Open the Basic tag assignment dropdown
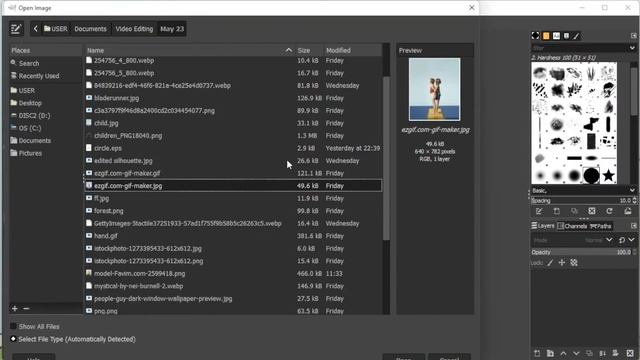This screenshot has width=640, height=360. click(x=632, y=191)
